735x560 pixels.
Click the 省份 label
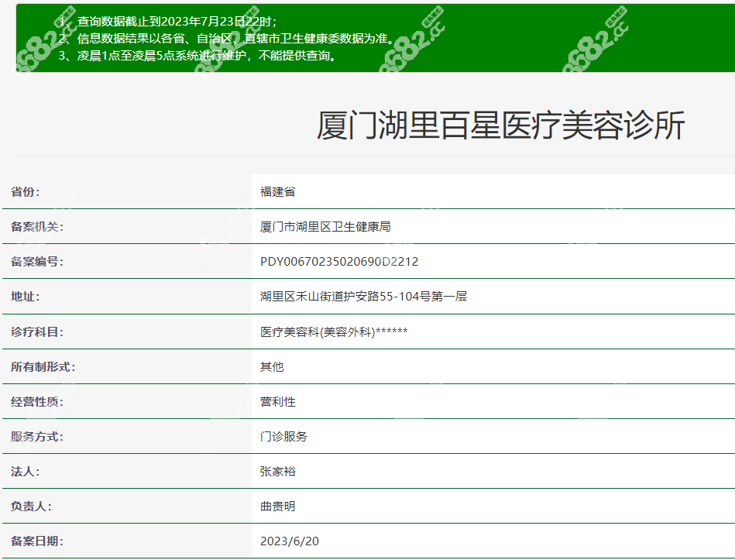[x=26, y=191]
